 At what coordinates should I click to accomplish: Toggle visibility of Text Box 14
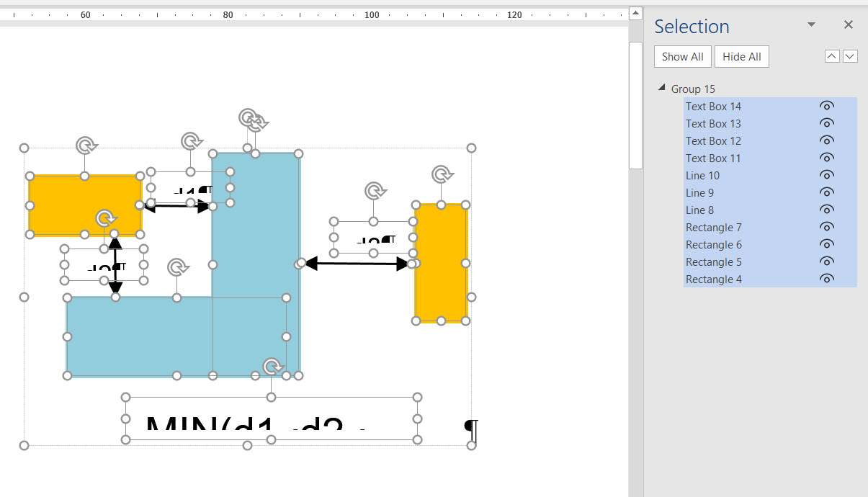(x=827, y=107)
